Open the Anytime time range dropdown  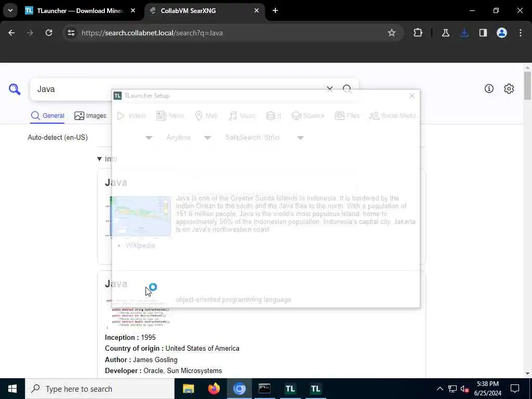click(188, 137)
